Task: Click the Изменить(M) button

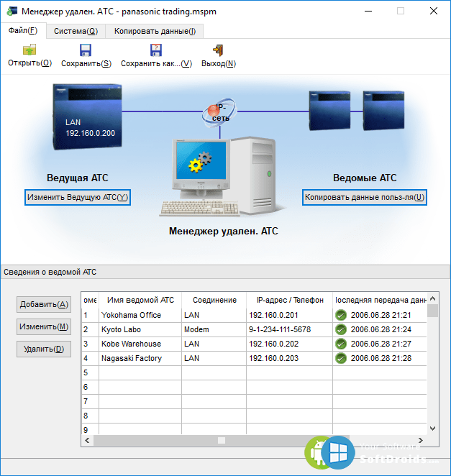Action: point(44,326)
